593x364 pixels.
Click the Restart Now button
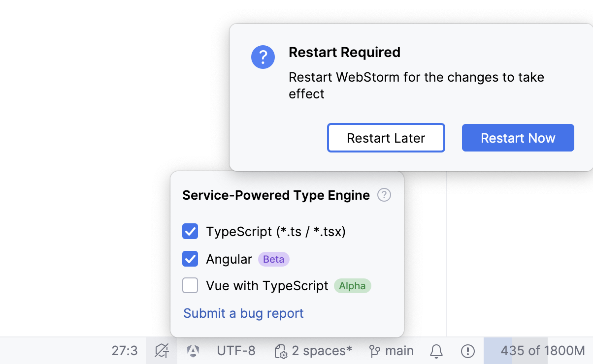point(518,138)
